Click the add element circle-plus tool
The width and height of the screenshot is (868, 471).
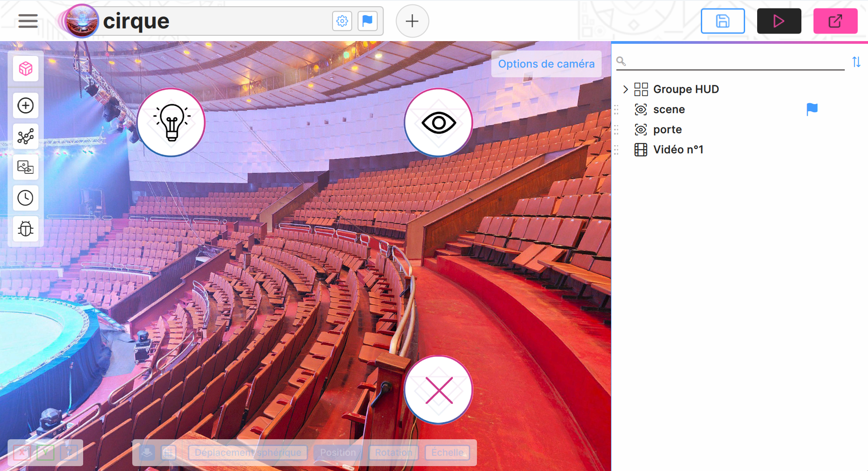pos(25,105)
